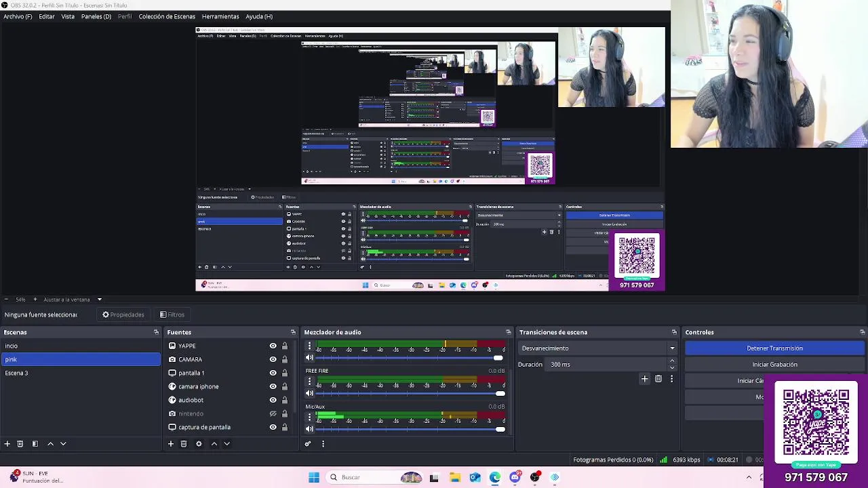Zoom in preview with plus icon

click(35, 300)
